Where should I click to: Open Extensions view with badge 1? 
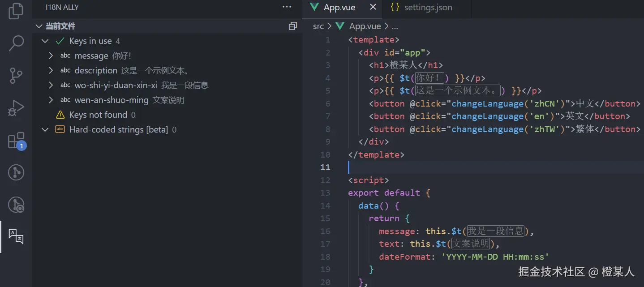coord(17,141)
